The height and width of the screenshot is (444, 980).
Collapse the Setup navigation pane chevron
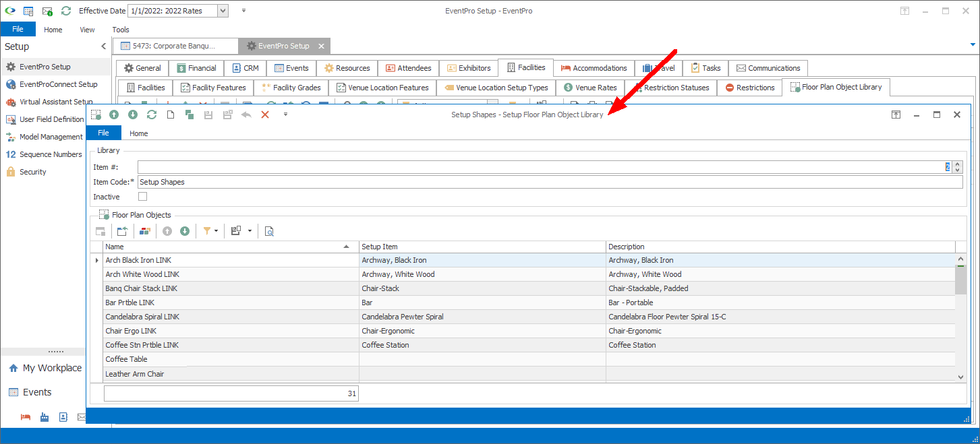point(103,46)
